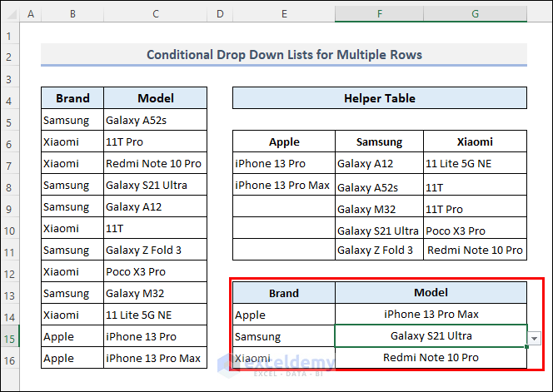Select column F header

[379, 14]
